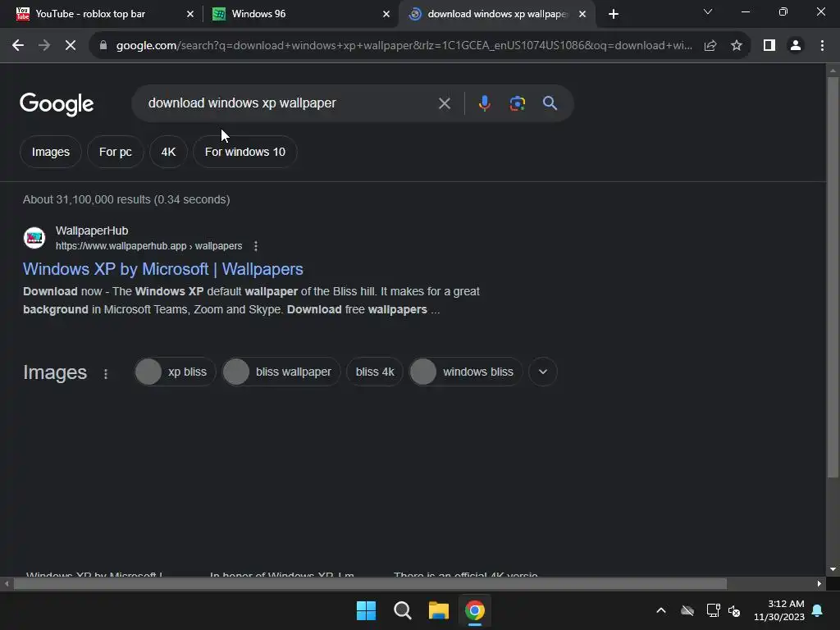The width and height of the screenshot is (840, 630).
Task: Apply the For pc filter chip
Action: (x=115, y=152)
